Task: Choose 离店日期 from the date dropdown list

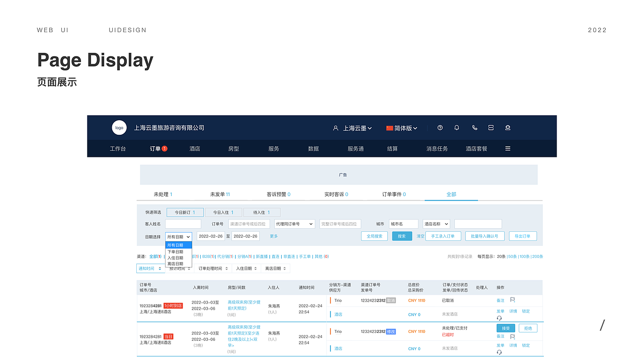Action: click(x=179, y=263)
